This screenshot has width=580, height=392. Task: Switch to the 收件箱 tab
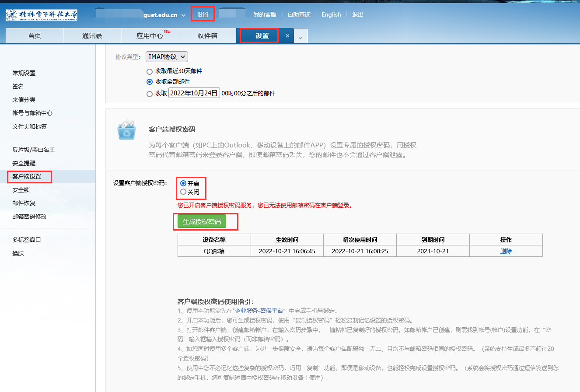207,36
